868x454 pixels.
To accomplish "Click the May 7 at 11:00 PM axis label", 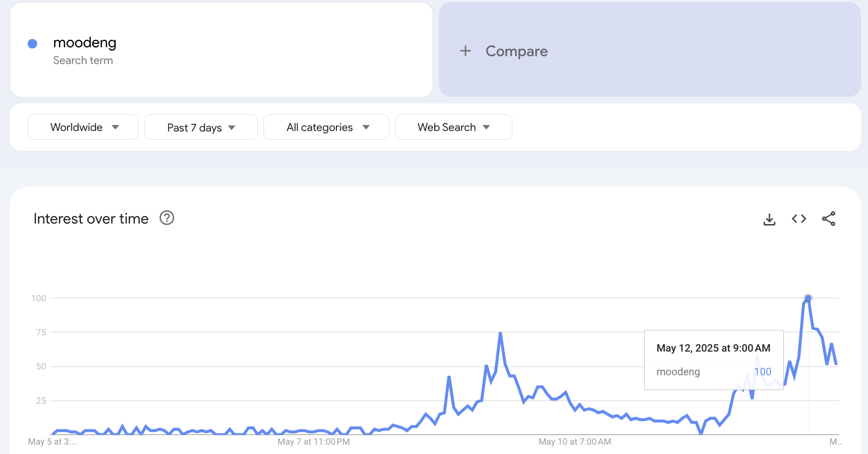I will (x=313, y=442).
